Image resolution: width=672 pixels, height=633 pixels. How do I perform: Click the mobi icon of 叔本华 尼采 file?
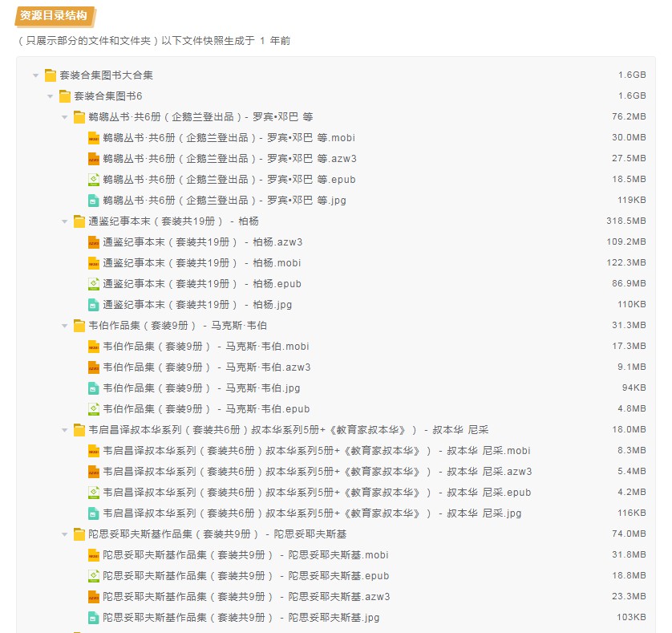(x=94, y=451)
